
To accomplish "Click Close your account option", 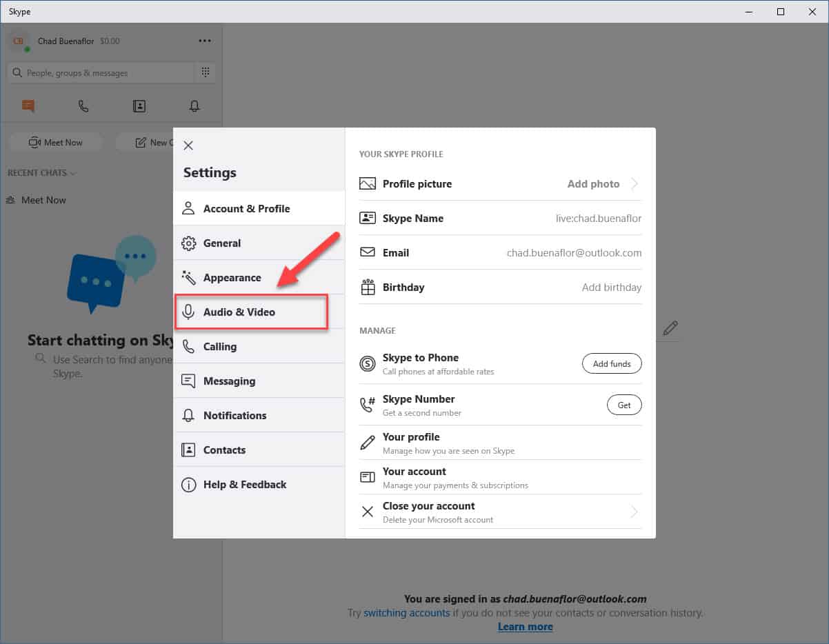I will point(501,512).
